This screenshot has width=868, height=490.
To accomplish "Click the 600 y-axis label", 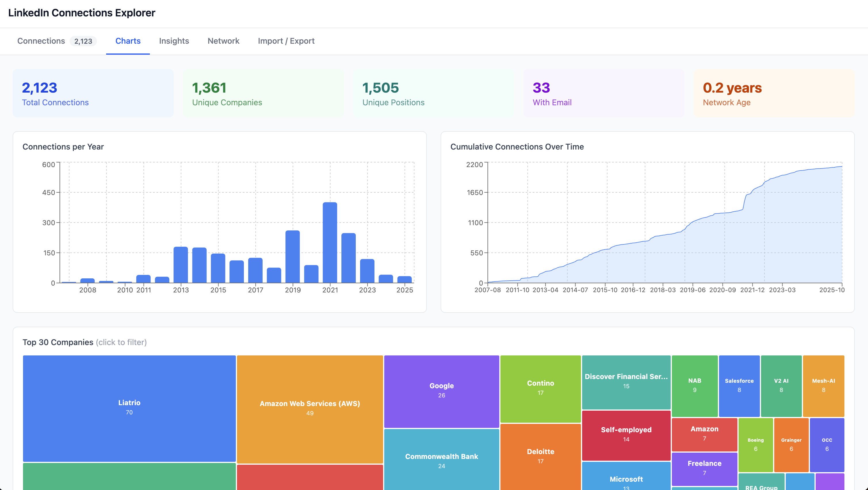I will (x=49, y=164).
